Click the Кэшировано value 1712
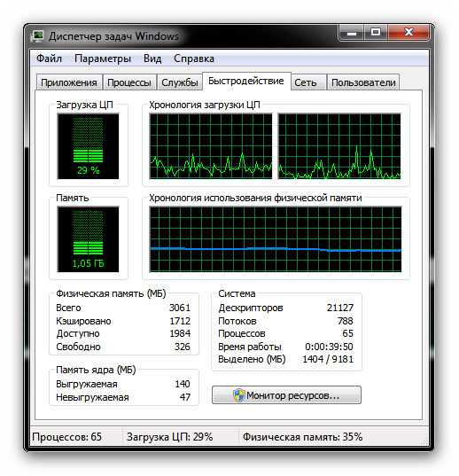Viewport: 459px width, 476px height. pos(180,321)
